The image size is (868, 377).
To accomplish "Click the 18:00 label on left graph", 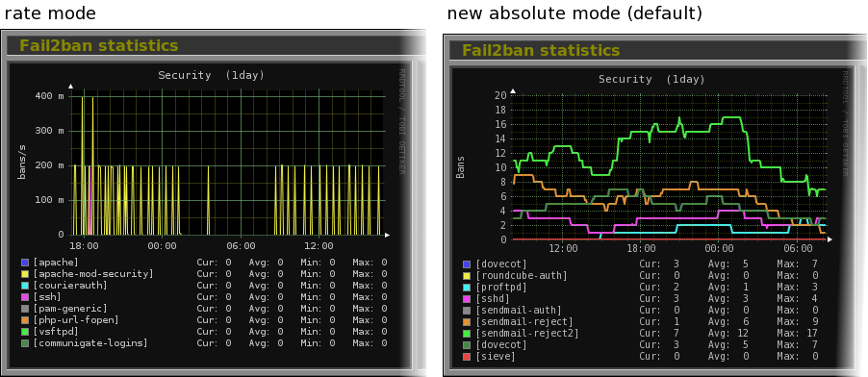I will 85,246.
